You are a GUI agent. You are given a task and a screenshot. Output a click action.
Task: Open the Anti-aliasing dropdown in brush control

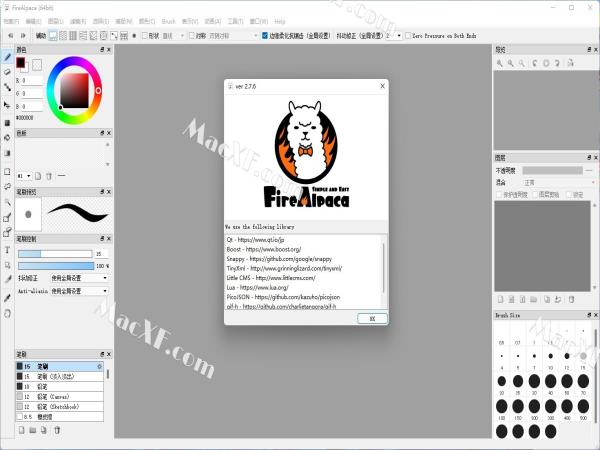pyautogui.click(x=80, y=291)
